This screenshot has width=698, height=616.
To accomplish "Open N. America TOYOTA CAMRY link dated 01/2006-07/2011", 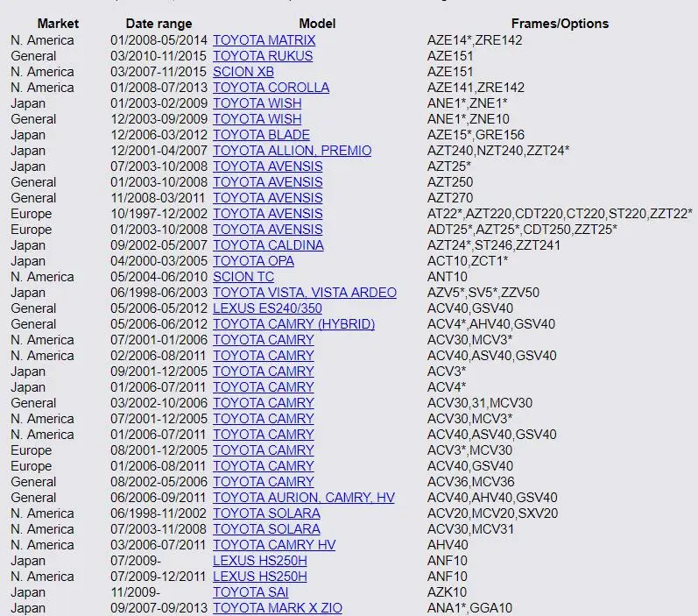I will [264, 435].
